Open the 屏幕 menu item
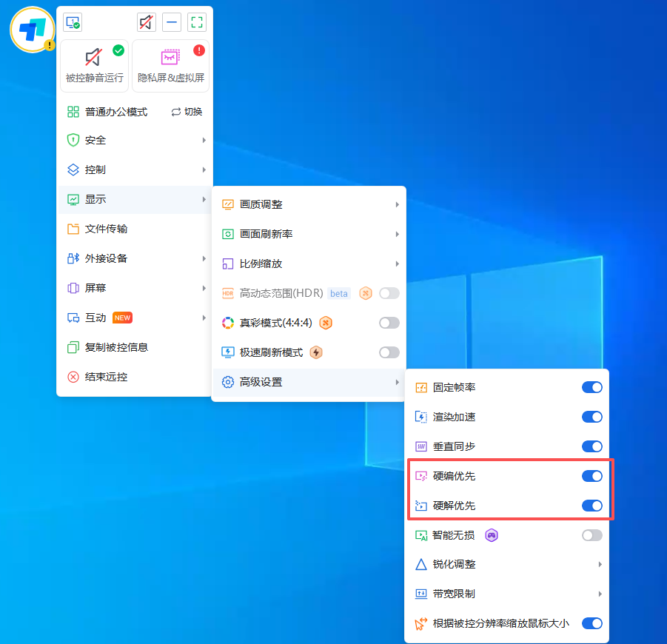The image size is (667, 644). [135, 288]
